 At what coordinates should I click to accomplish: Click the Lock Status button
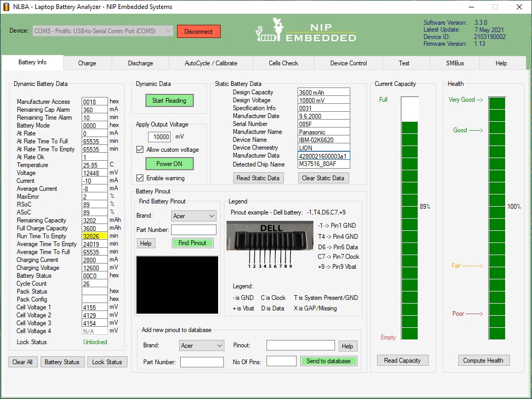tap(107, 362)
